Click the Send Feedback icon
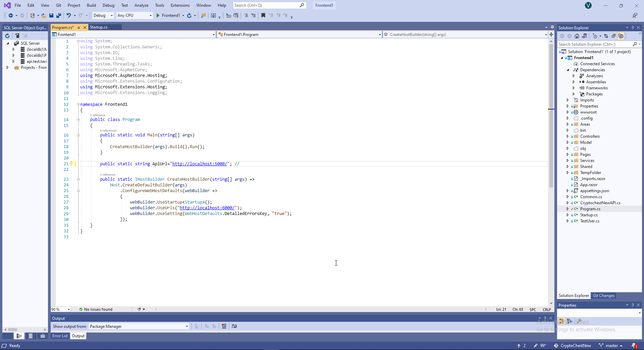 coord(635,15)
